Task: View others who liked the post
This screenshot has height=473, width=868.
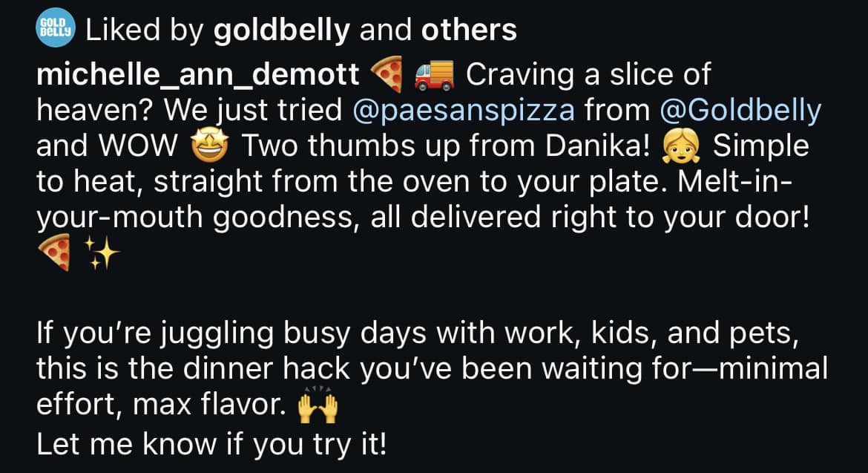Action: tap(468, 30)
